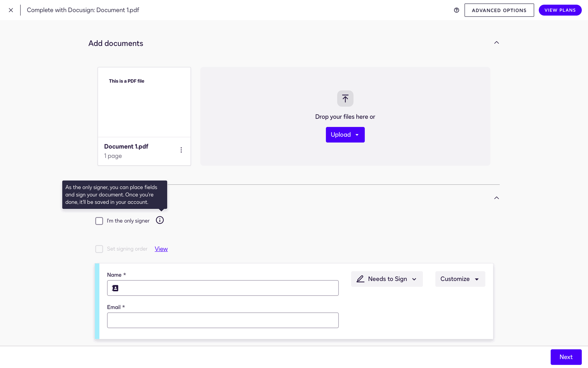Focus the recipient Email field
The image size is (588, 368).
point(223,320)
